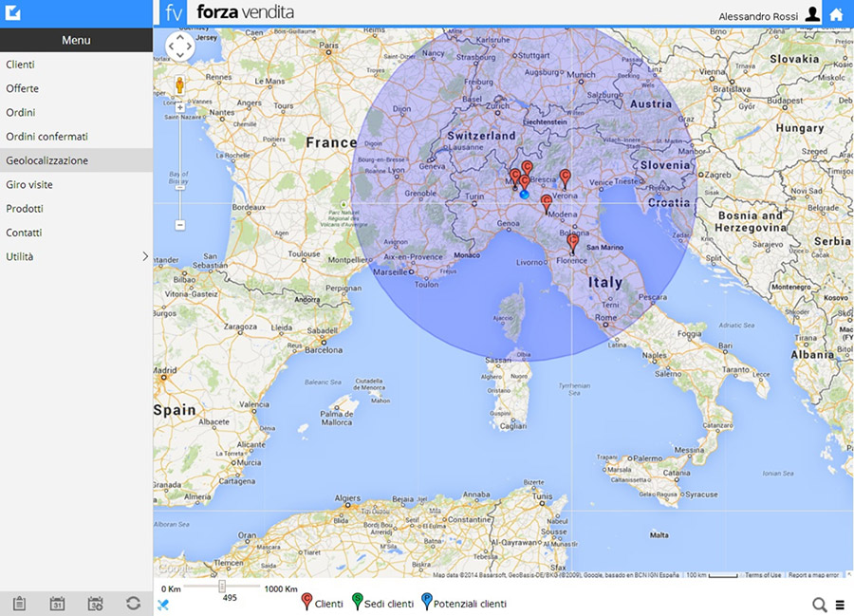Zoom in with map plus button
The height and width of the screenshot is (616, 854).
[179, 107]
